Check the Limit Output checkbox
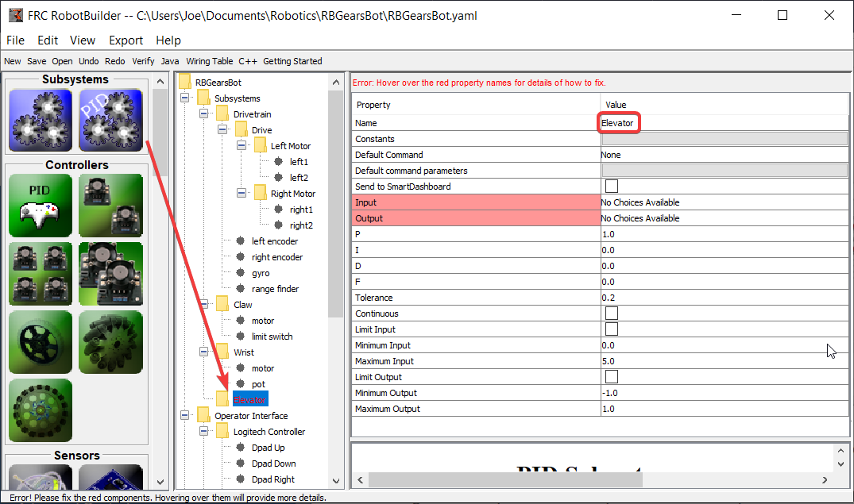 tap(612, 377)
